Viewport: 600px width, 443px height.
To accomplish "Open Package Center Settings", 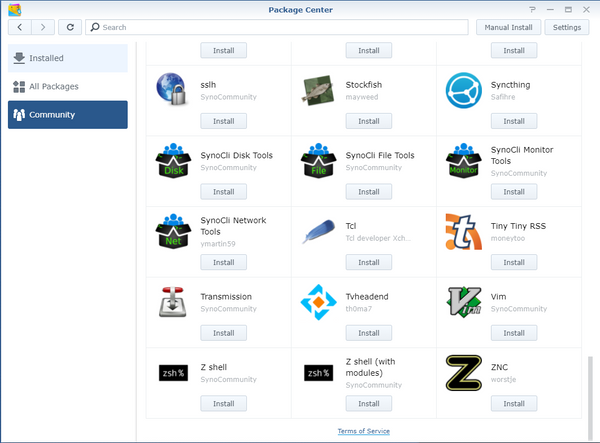I will point(566,27).
